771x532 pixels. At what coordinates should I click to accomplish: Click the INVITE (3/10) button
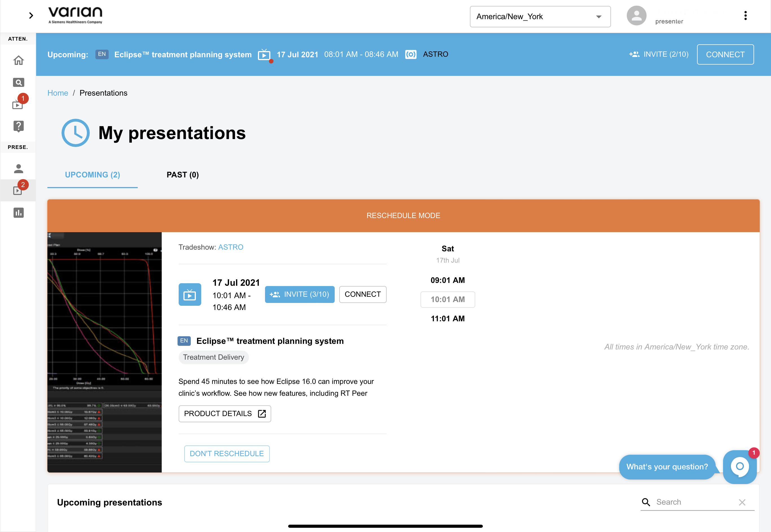coord(299,294)
